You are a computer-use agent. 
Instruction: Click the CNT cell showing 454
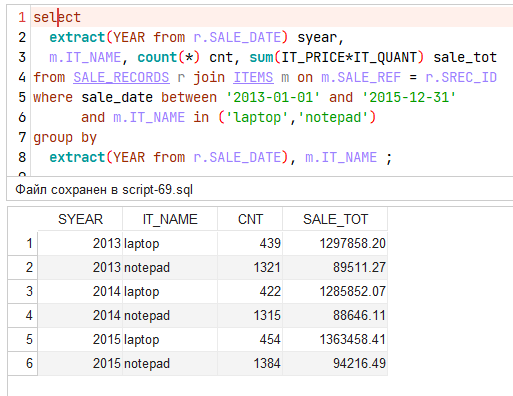click(250, 339)
